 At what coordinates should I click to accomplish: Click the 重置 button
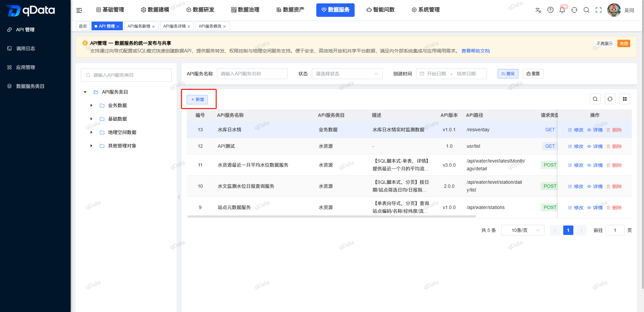click(x=533, y=74)
